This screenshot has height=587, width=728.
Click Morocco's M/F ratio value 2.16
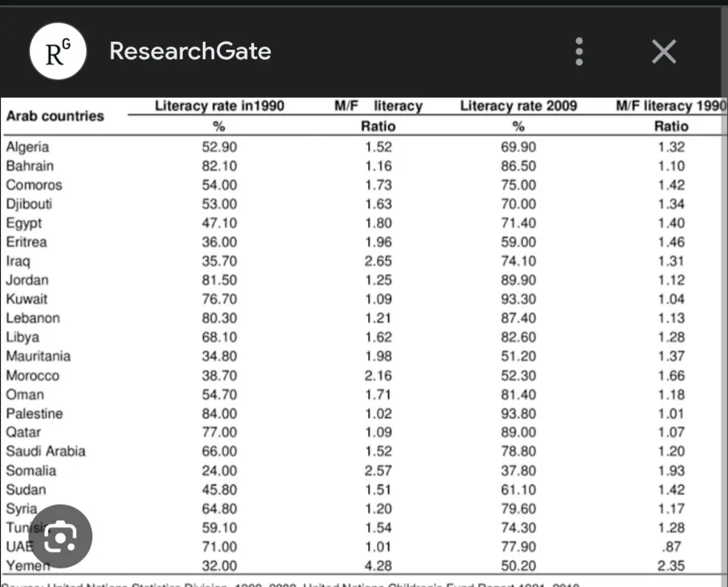(379, 375)
